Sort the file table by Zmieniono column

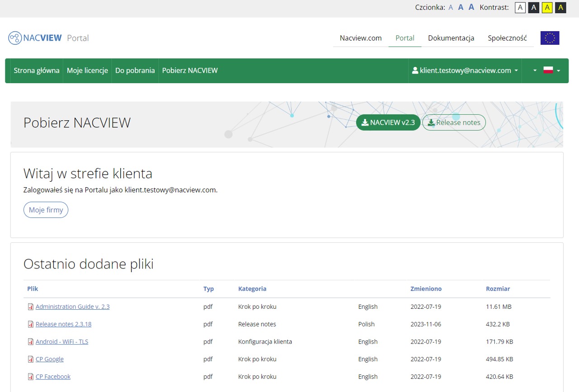pyautogui.click(x=426, y=289)
